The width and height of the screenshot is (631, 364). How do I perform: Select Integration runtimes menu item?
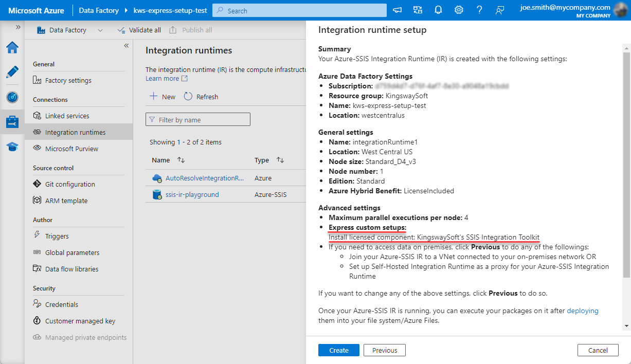coord(79,132)
